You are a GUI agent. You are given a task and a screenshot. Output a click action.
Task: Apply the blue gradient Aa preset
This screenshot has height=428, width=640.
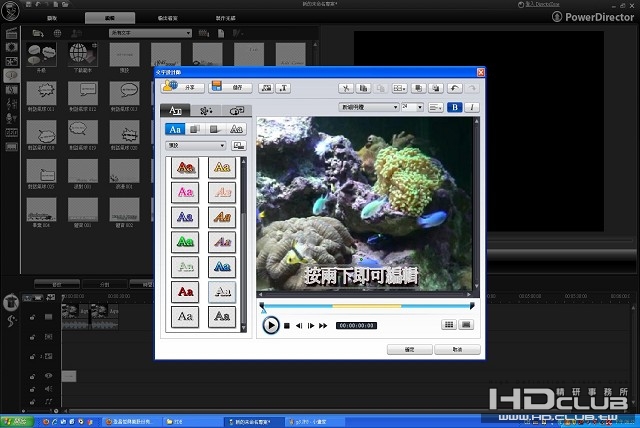(x=222, y=266)
